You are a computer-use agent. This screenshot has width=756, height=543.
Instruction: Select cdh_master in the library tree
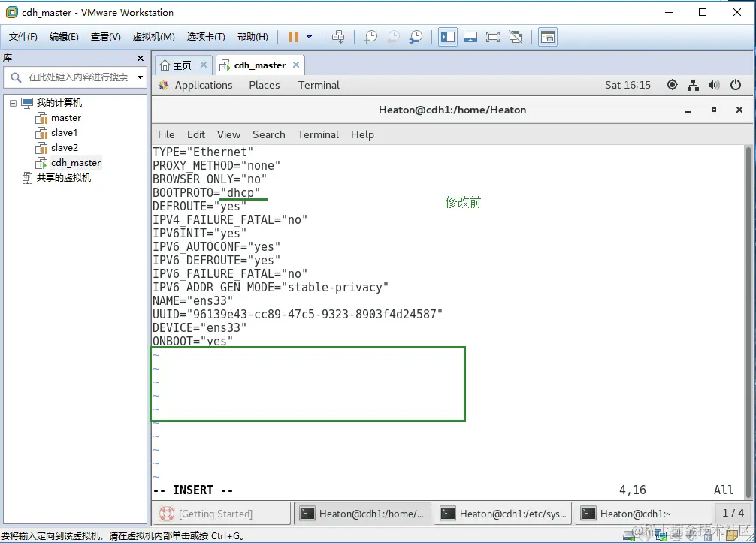(68, 163)
